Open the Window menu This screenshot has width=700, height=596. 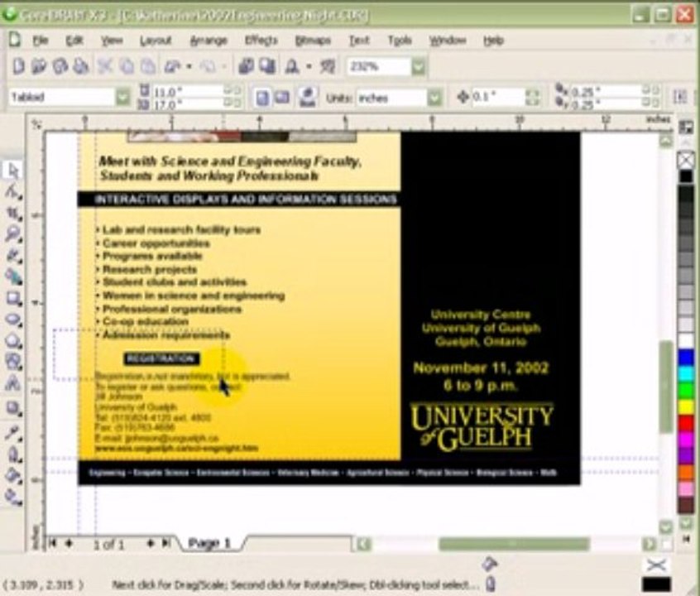(x=448, y=41)
